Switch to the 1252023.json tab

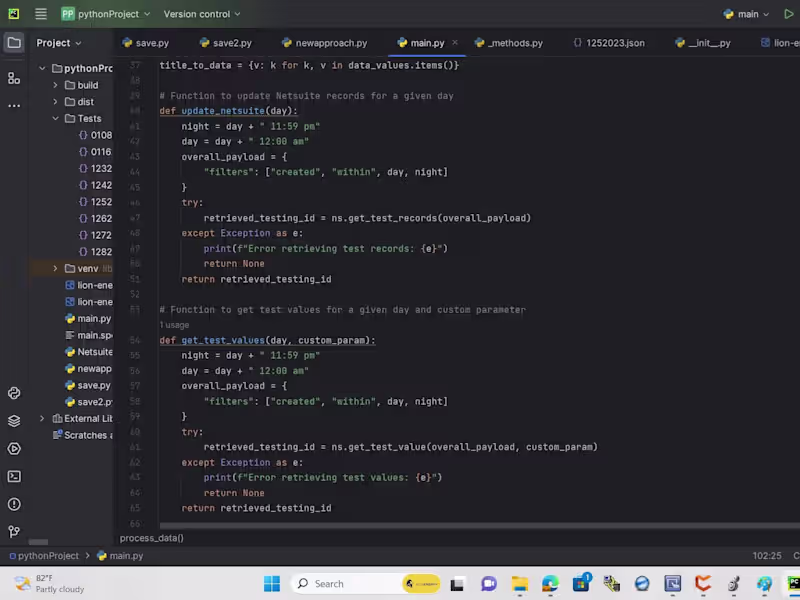[x=609, y=43]
